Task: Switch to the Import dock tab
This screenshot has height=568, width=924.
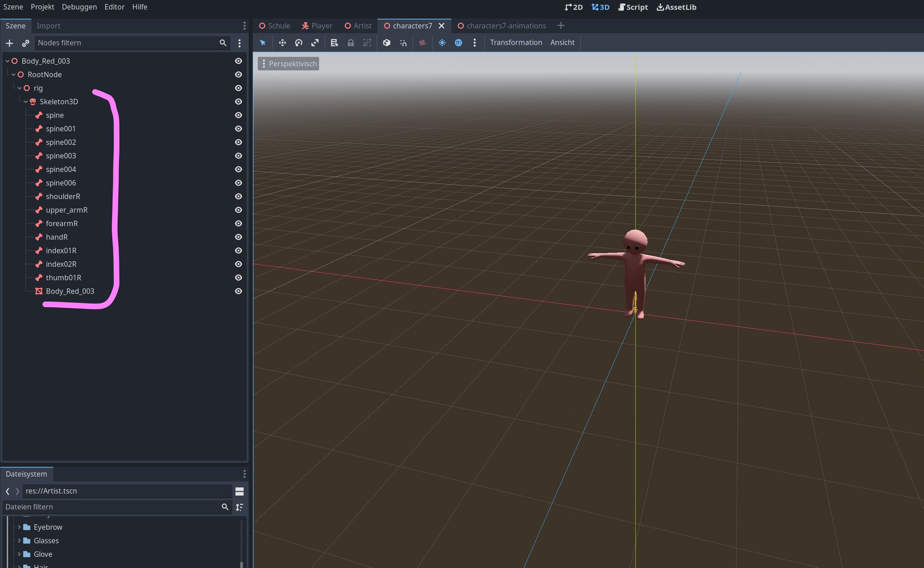Action: point(48,25)
